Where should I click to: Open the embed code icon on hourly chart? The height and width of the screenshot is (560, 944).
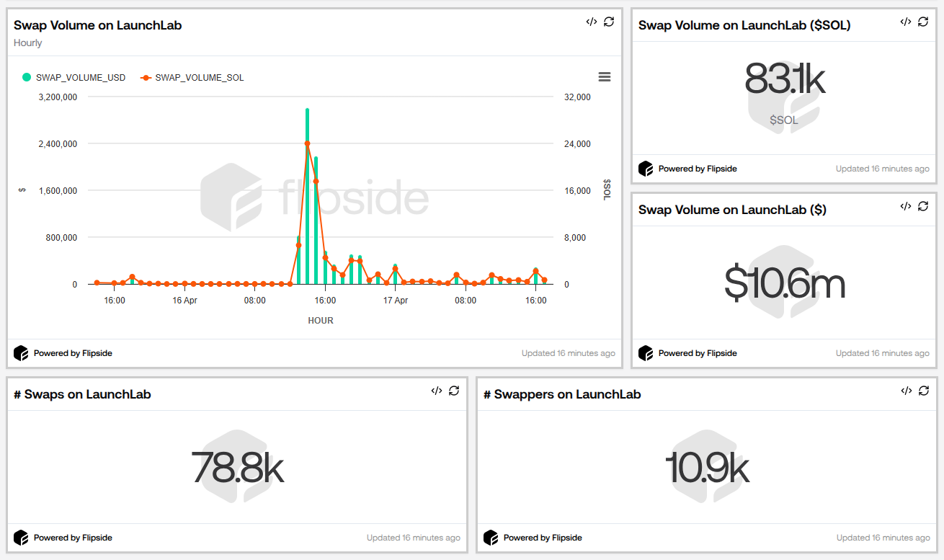[x=591, y=22]
